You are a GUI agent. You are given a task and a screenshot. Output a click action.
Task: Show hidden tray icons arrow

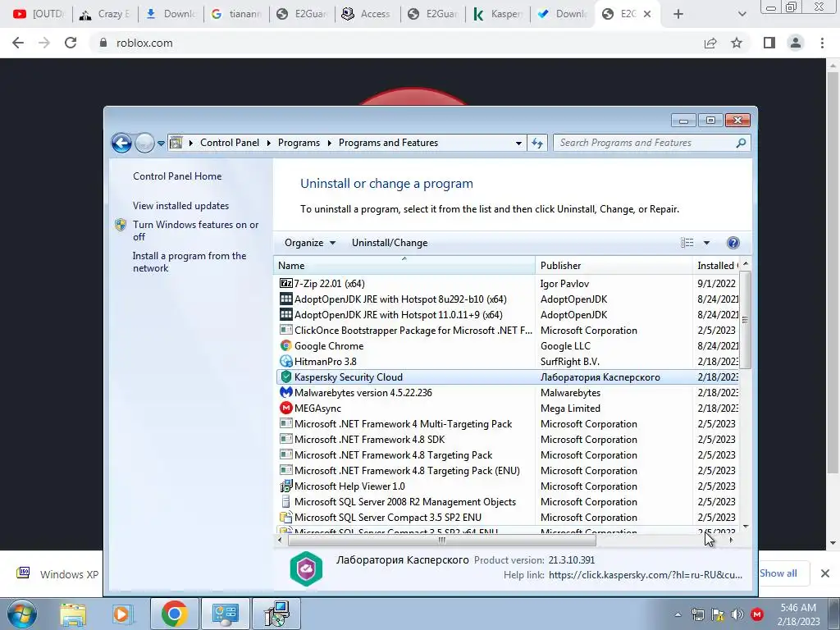point(678,614)
